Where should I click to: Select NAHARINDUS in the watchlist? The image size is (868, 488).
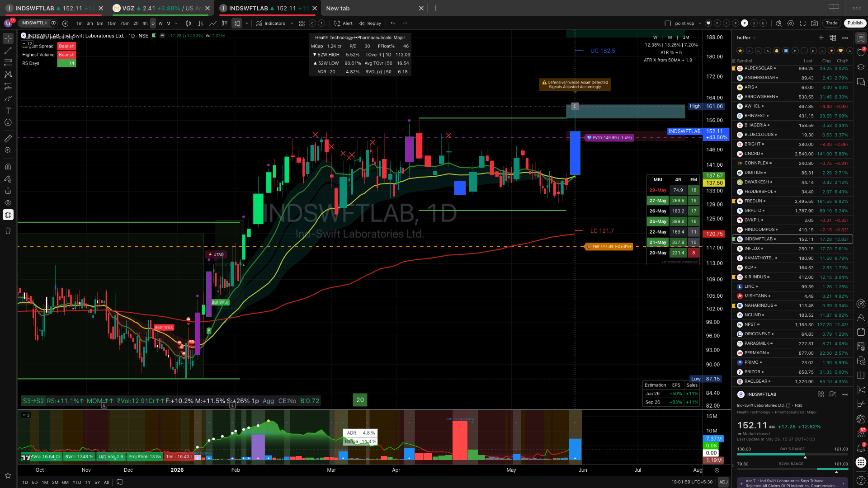click(x=792, y=305)
